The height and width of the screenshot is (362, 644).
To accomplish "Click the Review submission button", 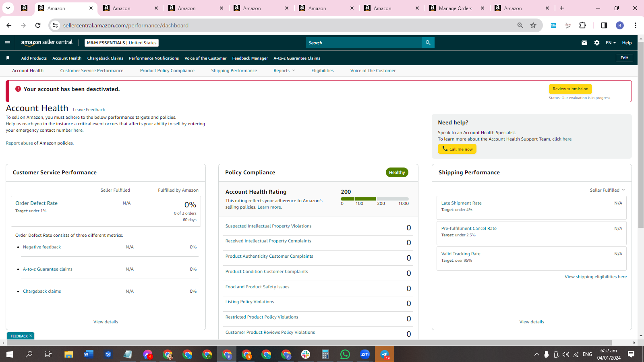I will tap(570, 89).
